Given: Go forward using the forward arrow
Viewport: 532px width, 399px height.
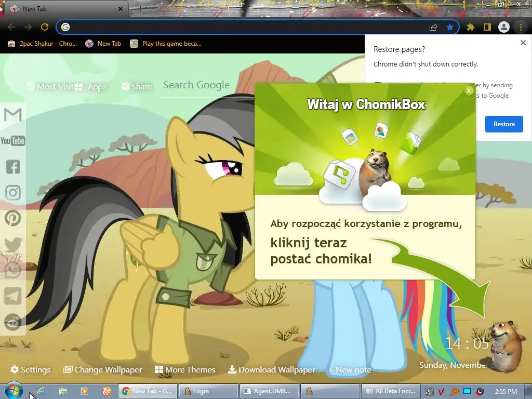Looking at the screenshot, I should [x=28, y=27].
